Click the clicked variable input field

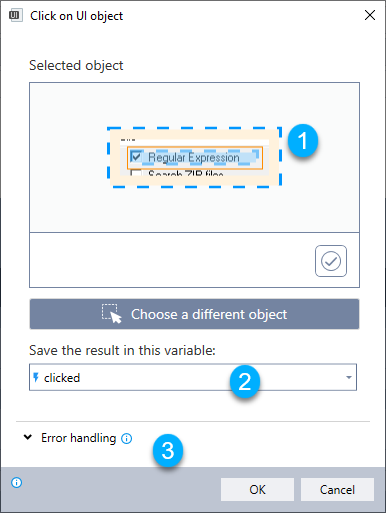coord(193,377)
